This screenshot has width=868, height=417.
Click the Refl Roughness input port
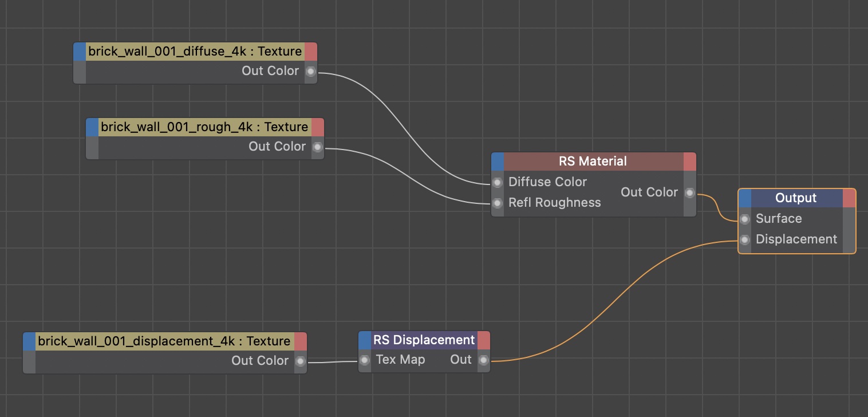pyautogui.click(x=498, y=203)
